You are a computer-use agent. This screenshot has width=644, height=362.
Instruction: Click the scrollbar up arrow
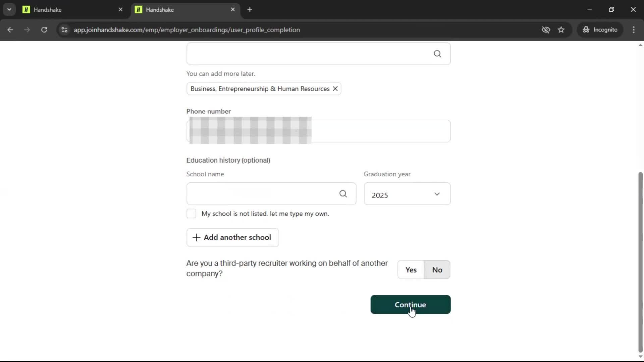[640, 45]
